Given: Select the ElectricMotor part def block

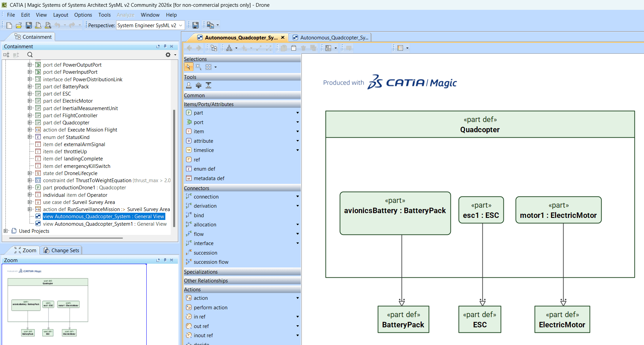Looking at the screenshot, I should [562, 320].
